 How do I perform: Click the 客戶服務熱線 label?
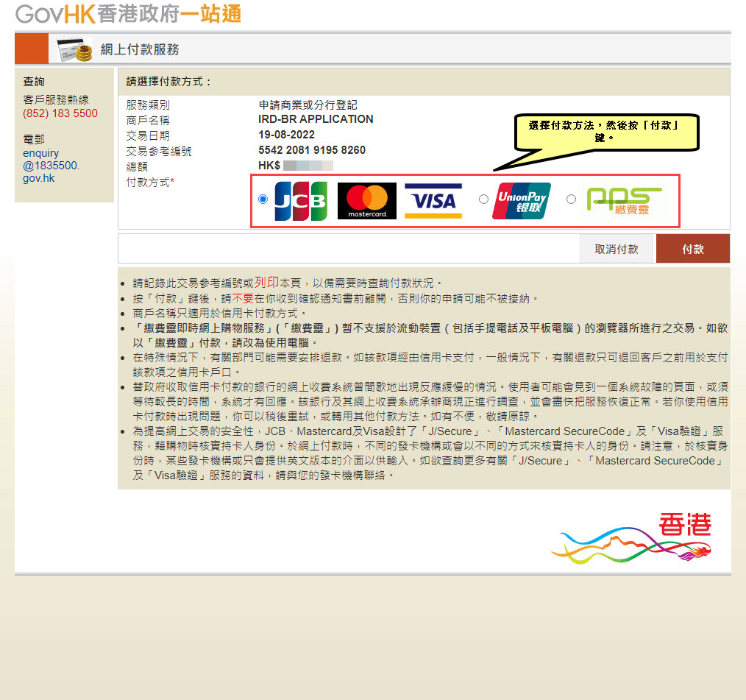tap(56, 99)
